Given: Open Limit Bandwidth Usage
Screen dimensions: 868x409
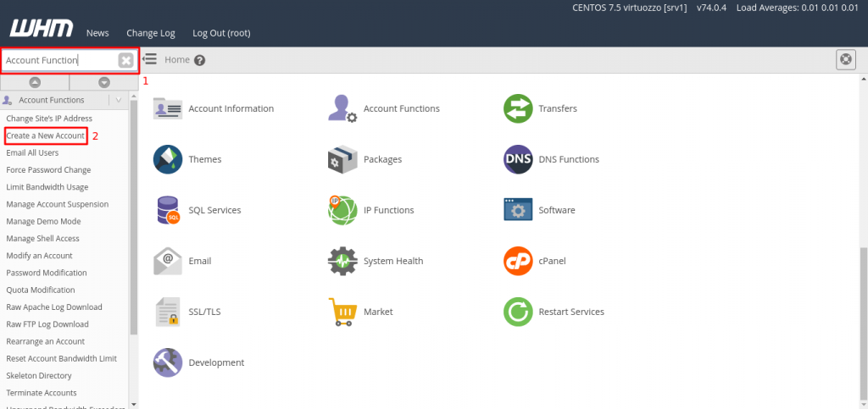Looking at the screenshot, I should click(47, 187).
